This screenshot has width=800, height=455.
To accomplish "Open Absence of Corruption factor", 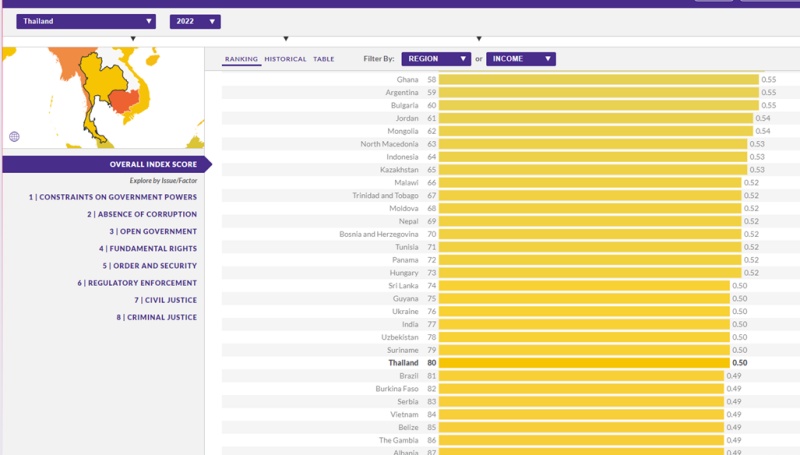I will tap(141, 214).
